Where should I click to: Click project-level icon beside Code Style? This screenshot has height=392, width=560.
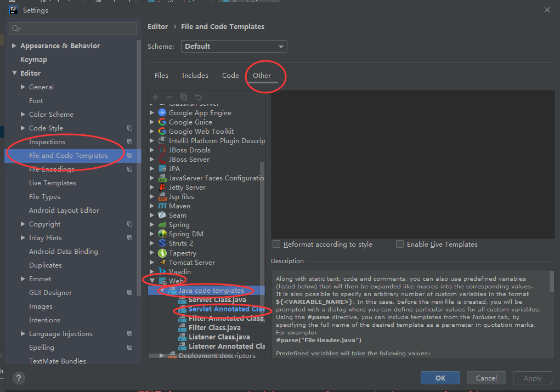click(x=129, y=128)
